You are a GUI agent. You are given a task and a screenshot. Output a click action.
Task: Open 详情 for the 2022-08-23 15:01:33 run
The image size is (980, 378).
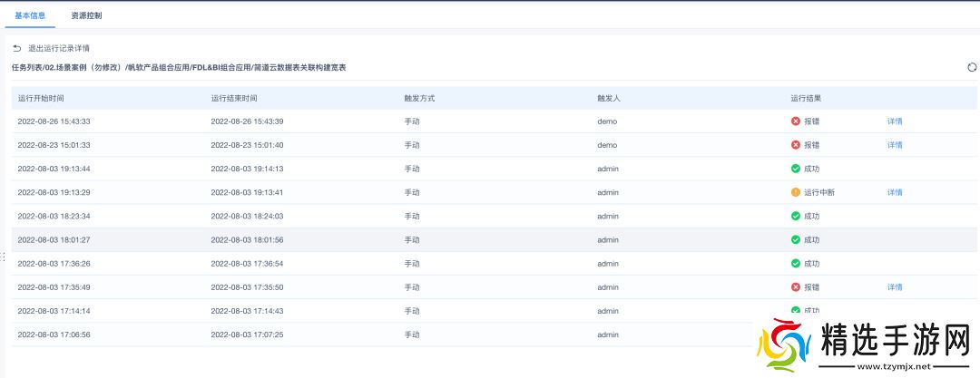[894, 145]
